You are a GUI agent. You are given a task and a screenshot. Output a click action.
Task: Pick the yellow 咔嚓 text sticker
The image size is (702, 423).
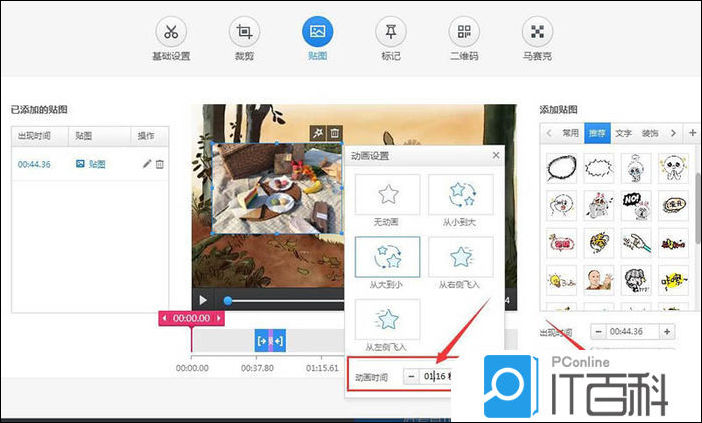pos(673,280)
